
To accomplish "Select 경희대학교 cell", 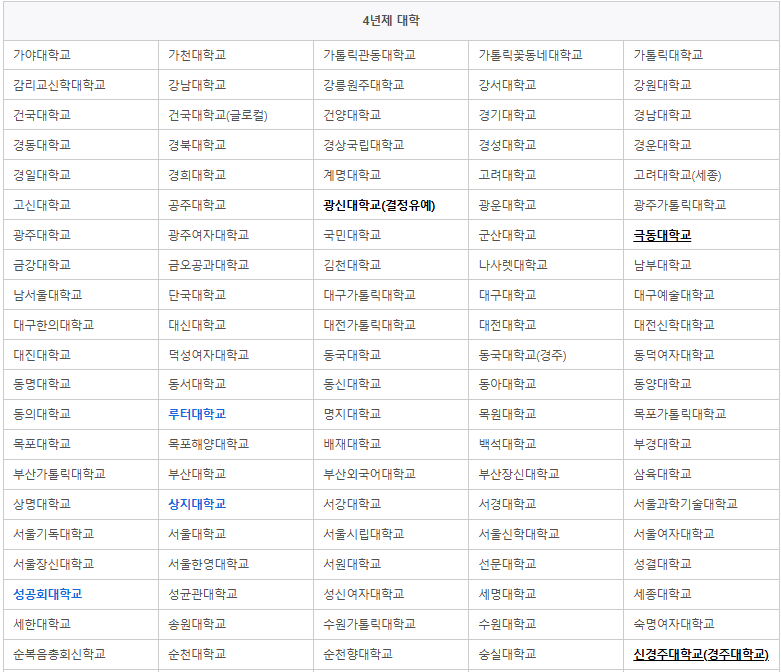I will (x=236, y=174).
